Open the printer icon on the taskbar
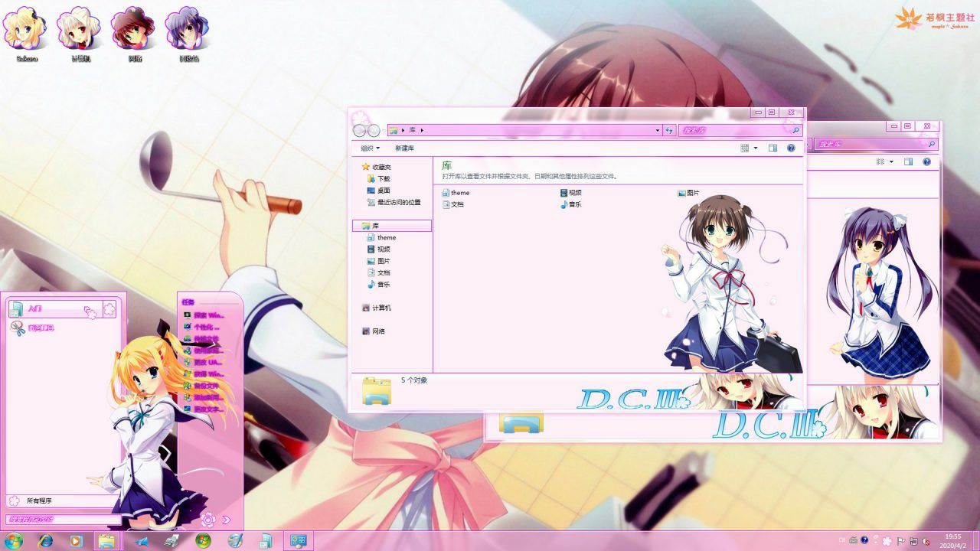Image resolution: width=980 pixels, height=551 pixels. (172, 541)
